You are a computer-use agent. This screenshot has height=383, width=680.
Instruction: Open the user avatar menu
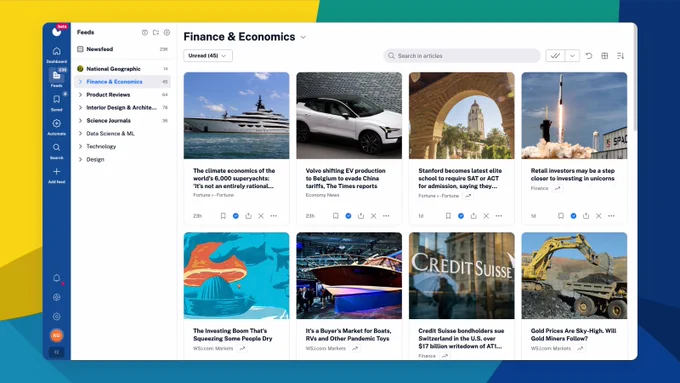(x=56, y=335)
